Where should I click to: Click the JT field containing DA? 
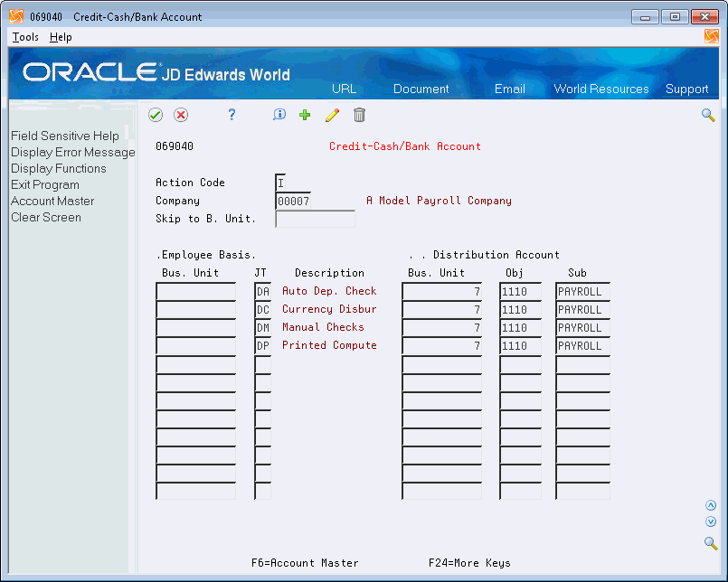click(263, 292)
